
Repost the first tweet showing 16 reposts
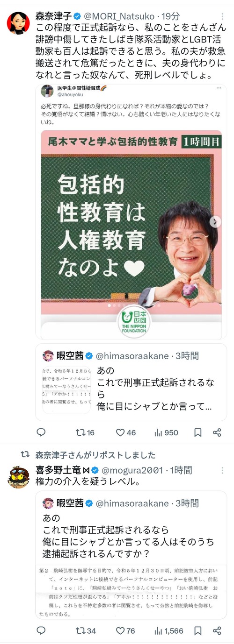click(x=85, y=432)
